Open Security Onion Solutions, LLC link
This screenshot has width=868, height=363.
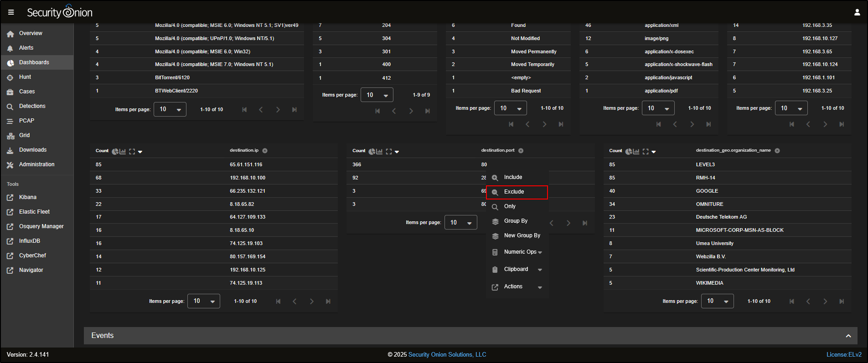click(x=447, y=354)
